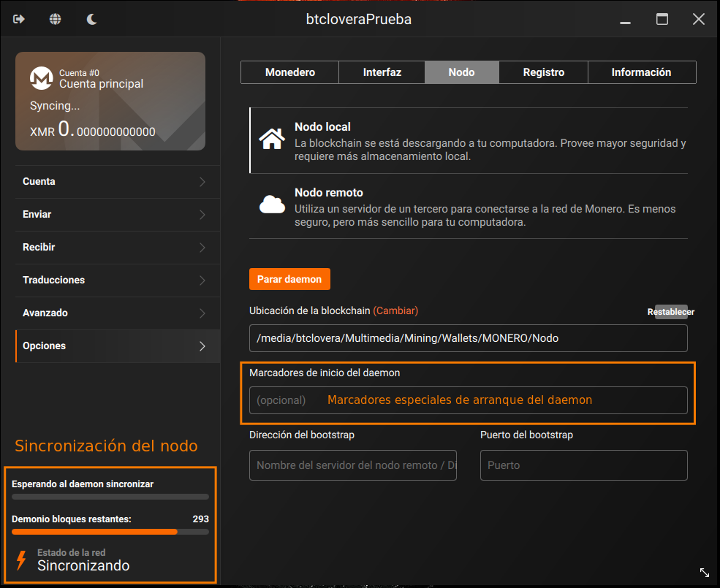Screen dimensions: 720x588
Task: Click the Parar daemon button
Action: pos(289,279)
